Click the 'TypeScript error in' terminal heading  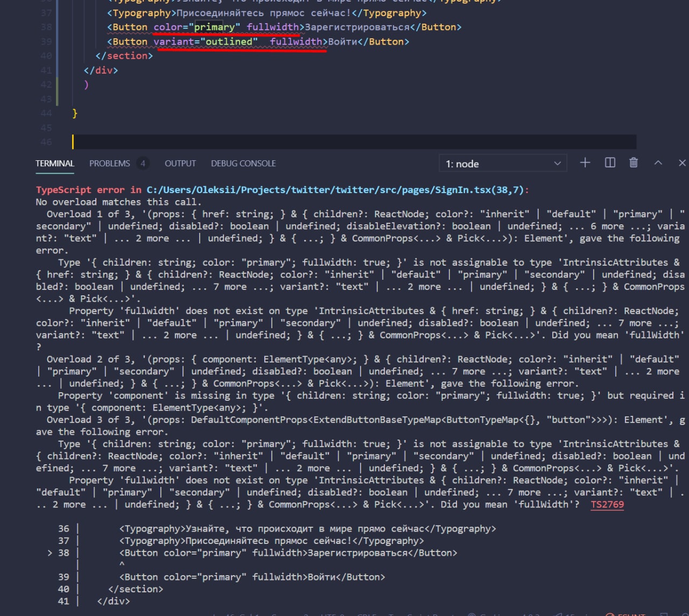[x=89, y=190]
